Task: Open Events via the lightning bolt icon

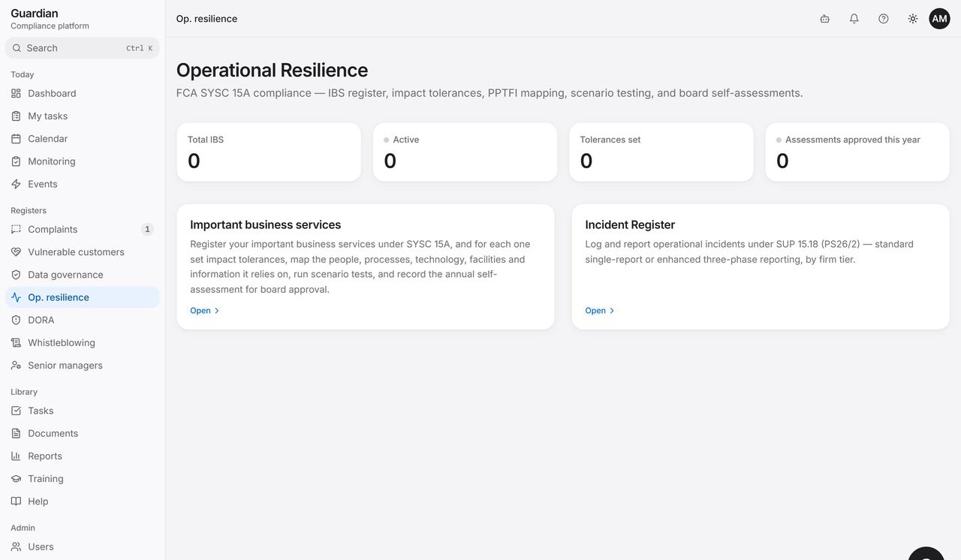Action: point(16,184)
